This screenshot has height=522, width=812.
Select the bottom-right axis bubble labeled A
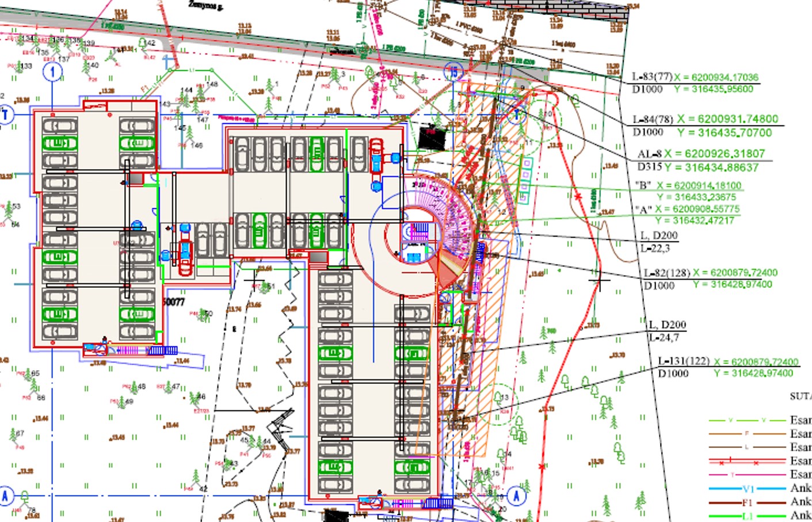(x=516, y=495)
